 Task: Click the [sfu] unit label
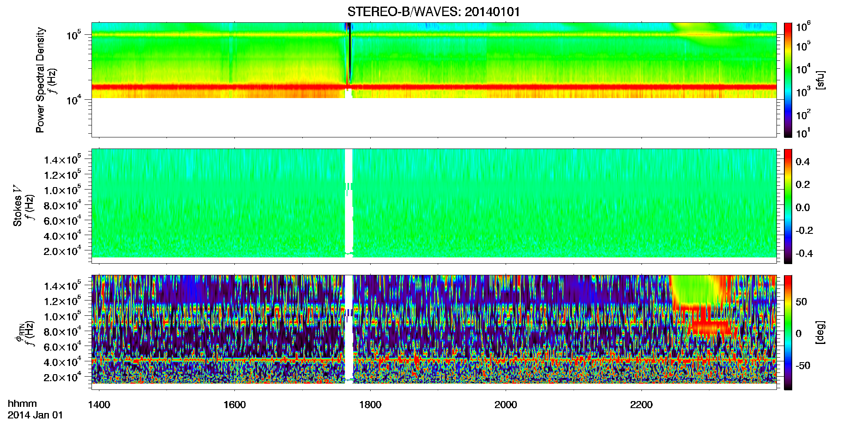pos(820,80)
